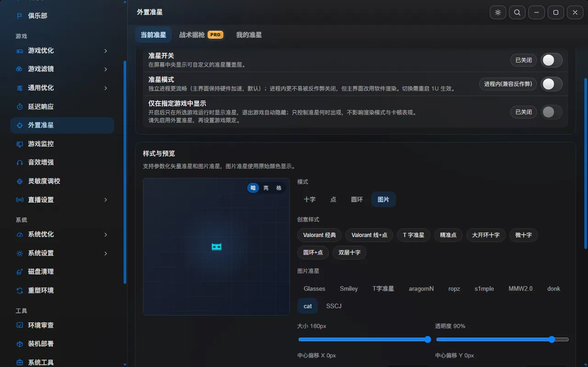
Task: Toggle the 准星模式 switch
Action: pyautogui.click(x=551, y=84)
